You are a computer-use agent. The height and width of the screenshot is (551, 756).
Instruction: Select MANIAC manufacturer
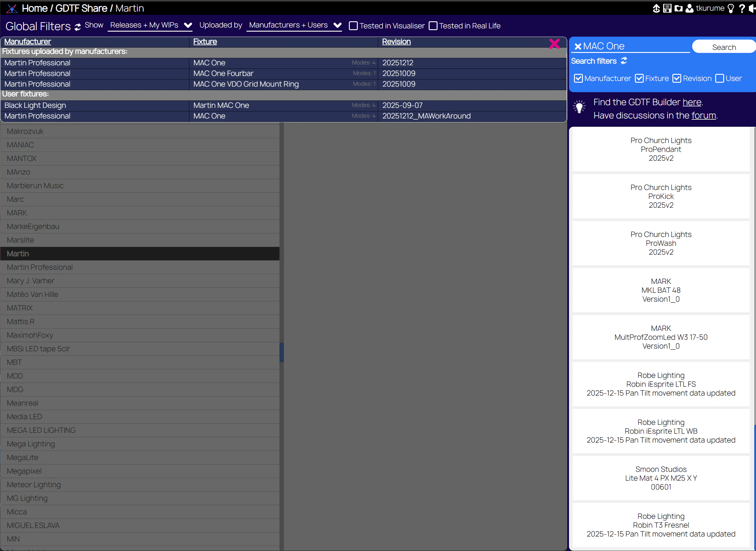coord(140,145)
